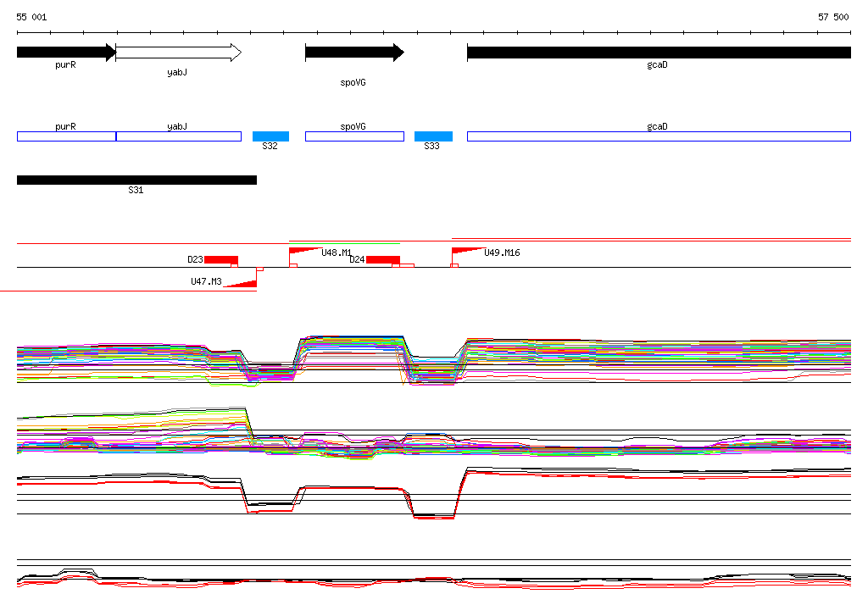Click the S31 label text
This screenshot has width=868, height=605.
click(x=136, y=190)
